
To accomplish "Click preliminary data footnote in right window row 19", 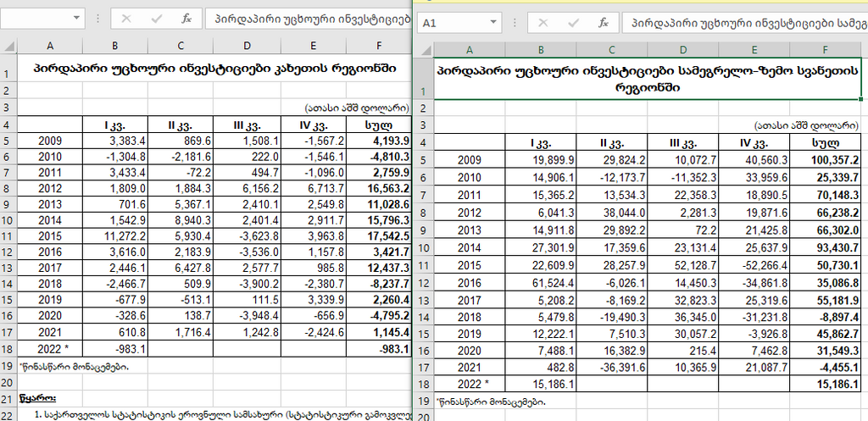I will tap(491, 402).
